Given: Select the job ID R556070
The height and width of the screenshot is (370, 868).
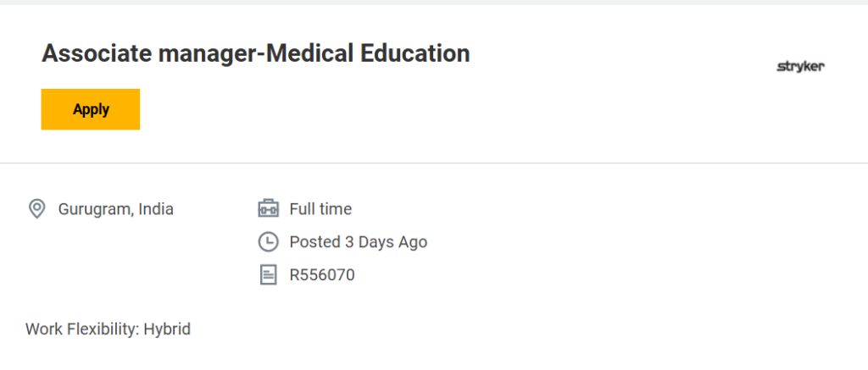Looking at the screenshot, I should point(322,274).
